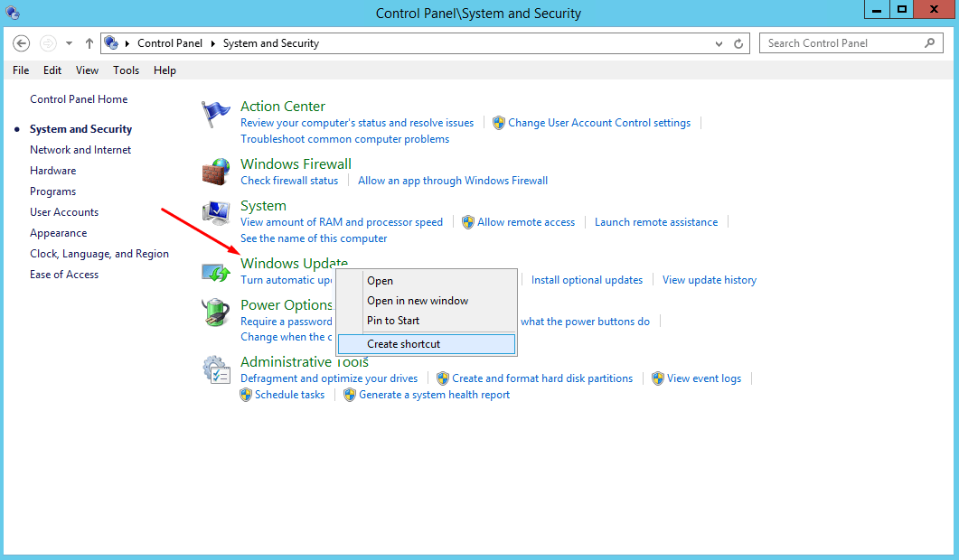This screenshot has width=959, height=560.
Task: Open the Power Options heading
Action: point(287,304)
